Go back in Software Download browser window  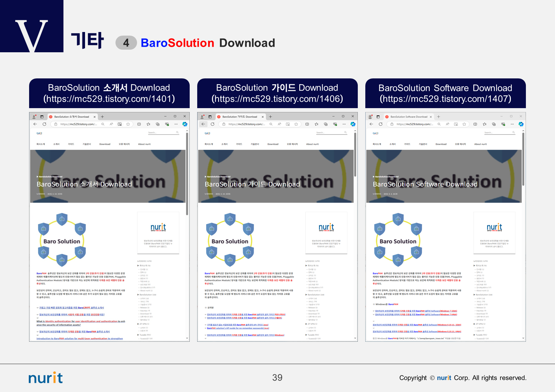[372, 124]
